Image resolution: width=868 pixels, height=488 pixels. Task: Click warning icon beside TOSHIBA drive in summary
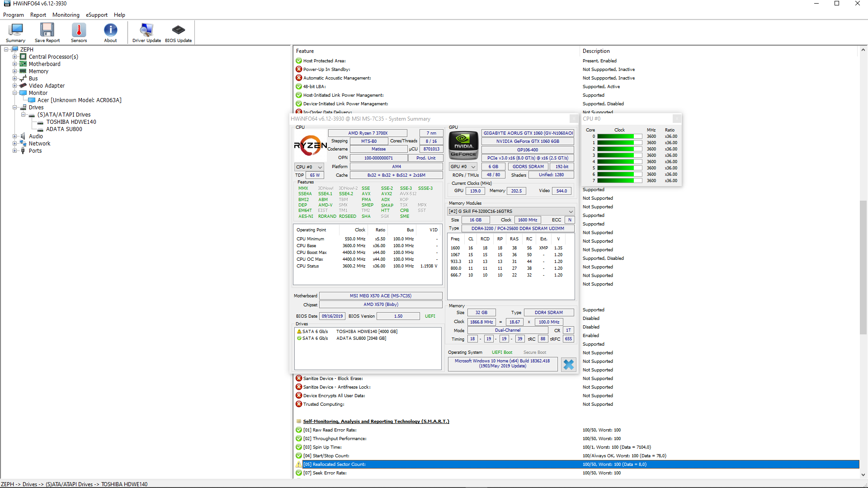(299, 331)
